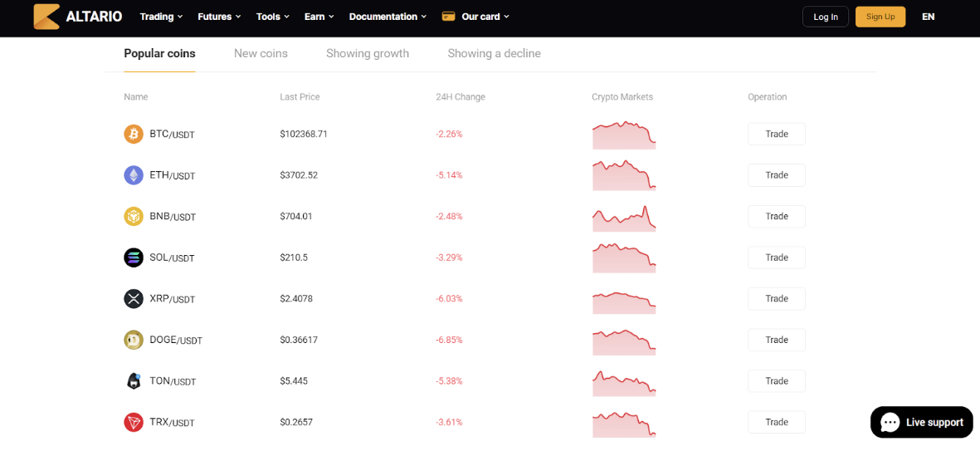Click the XRP coin icon
980x461 pixels.
pyautogui.click(x=134, y=299)
